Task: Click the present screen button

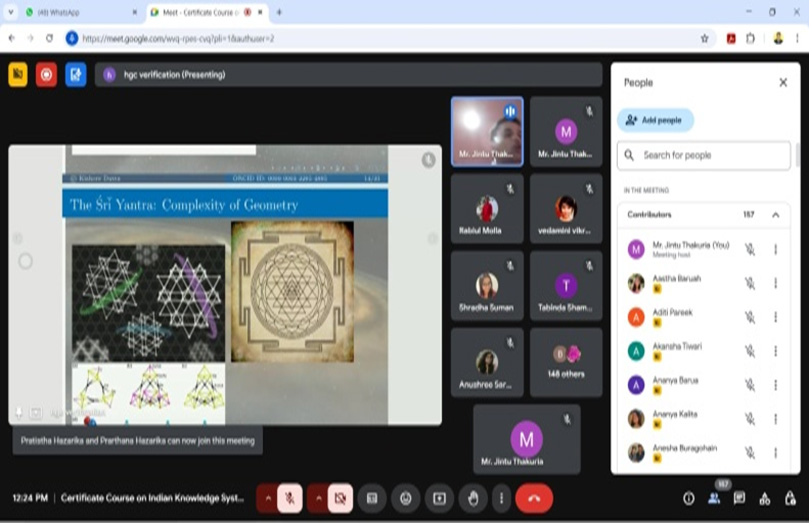Action: coord(438,497)
